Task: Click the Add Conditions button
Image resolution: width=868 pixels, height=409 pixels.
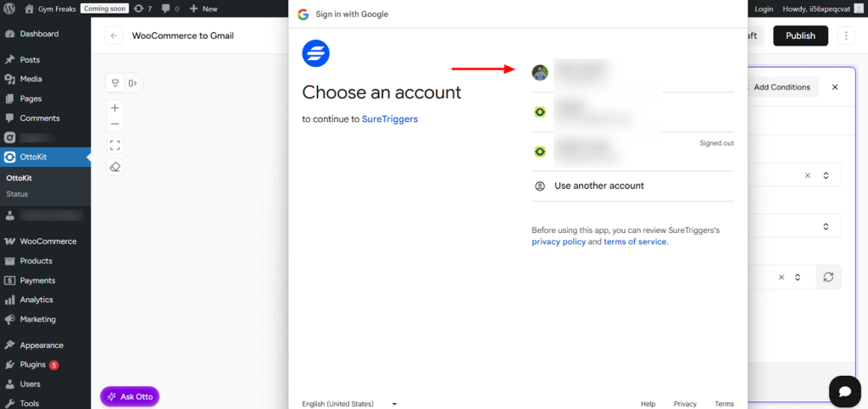Action: click(781, 87)
